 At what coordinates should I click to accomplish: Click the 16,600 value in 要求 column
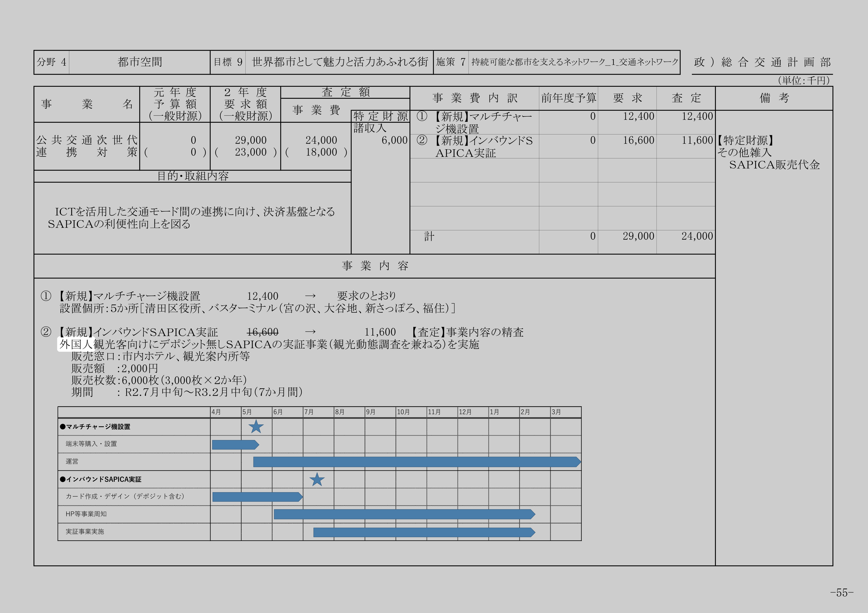[x=638, y=140]
